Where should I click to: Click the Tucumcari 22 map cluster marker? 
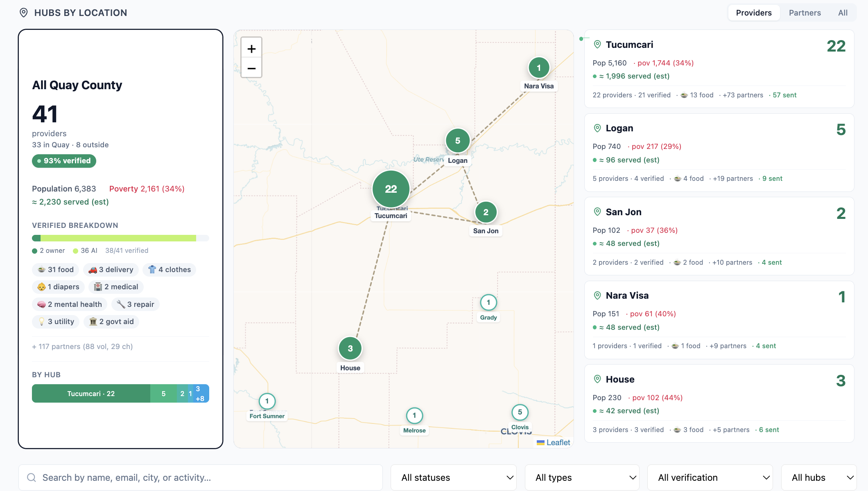click(x=391, y=189)
